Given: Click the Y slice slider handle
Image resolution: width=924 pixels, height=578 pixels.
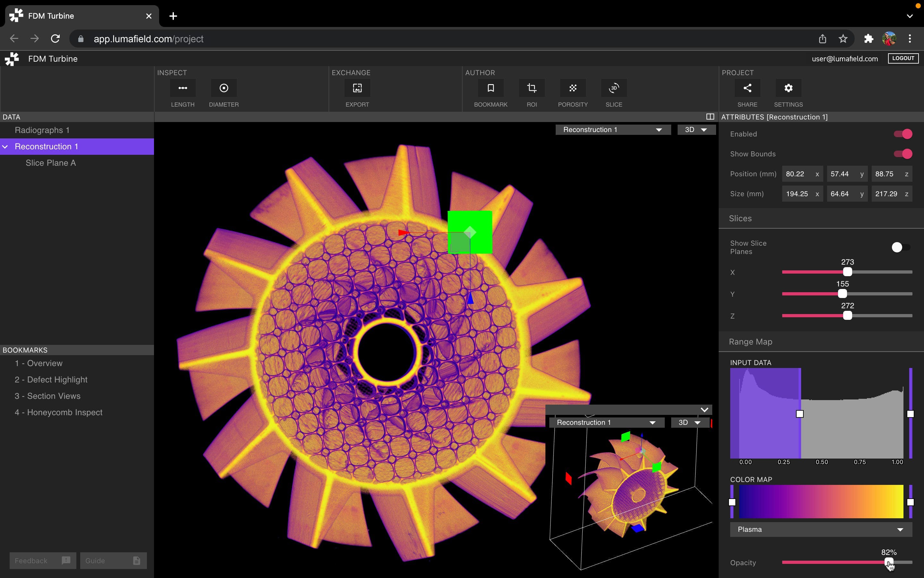Looking at the screenshot, I should pyautogui.click(x=842, y=293).
